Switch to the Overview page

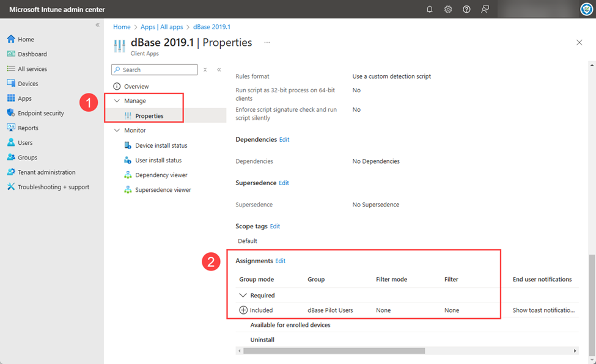[x=138, y=85]
